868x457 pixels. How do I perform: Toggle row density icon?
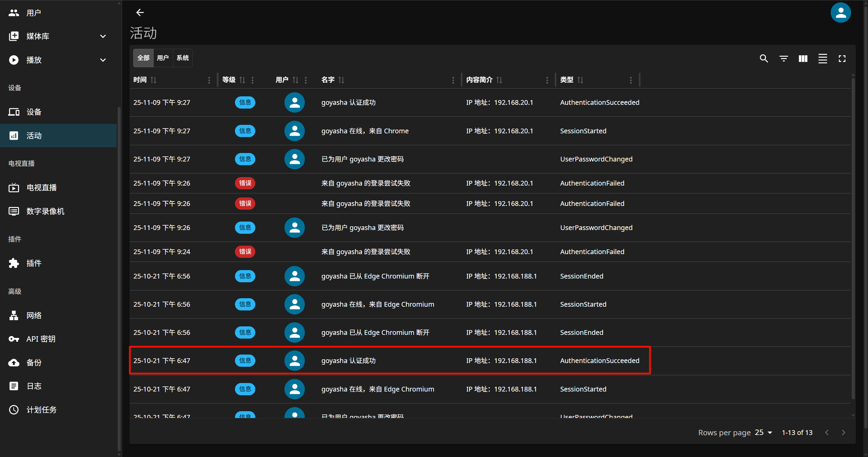point(823,58)
